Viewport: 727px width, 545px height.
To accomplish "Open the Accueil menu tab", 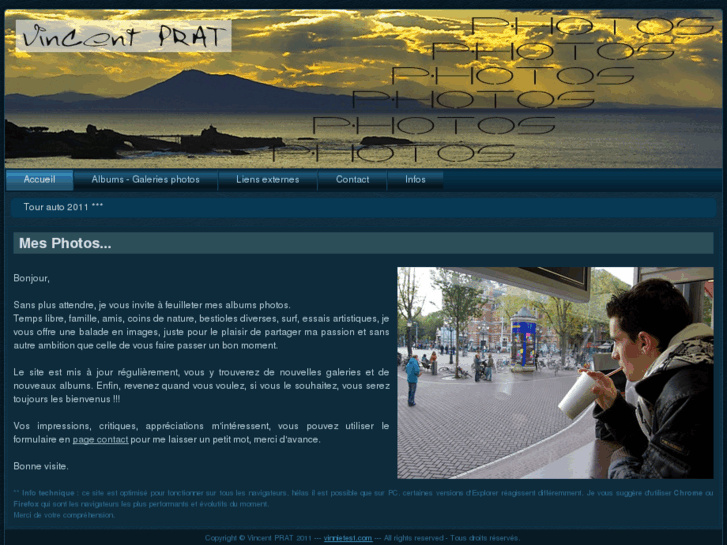I will (x=39, y=180).
